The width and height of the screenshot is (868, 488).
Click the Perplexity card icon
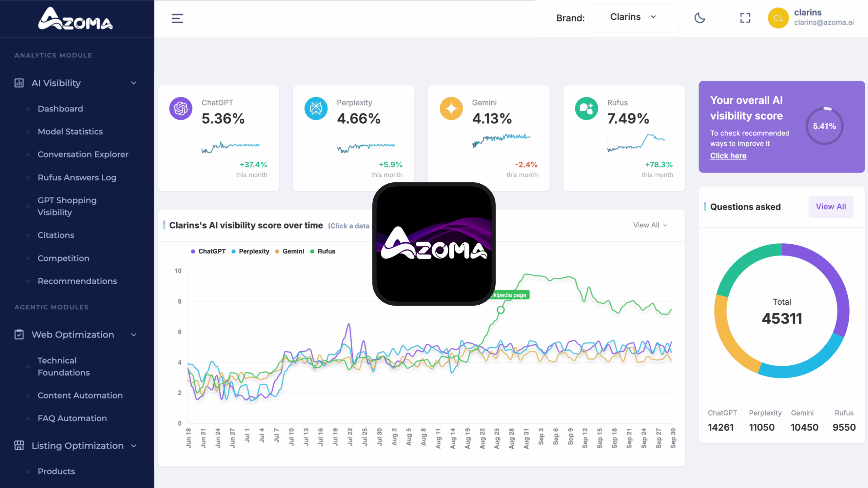point(316,108)
